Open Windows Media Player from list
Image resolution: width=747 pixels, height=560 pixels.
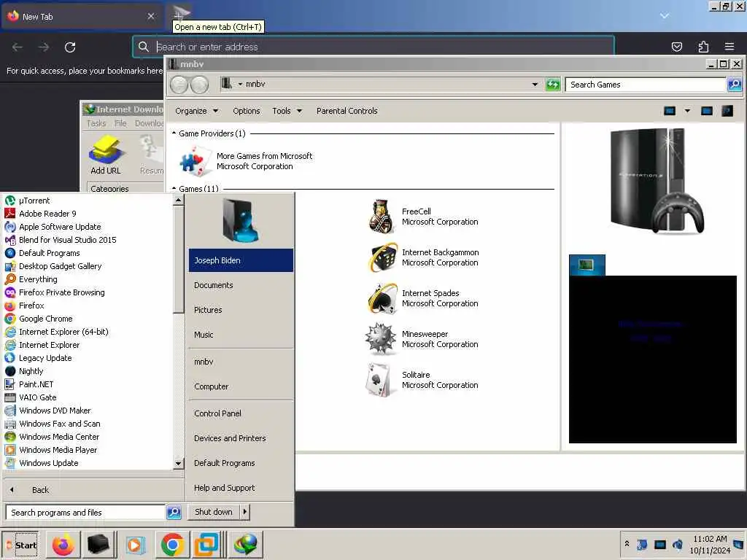pos(51,449)
